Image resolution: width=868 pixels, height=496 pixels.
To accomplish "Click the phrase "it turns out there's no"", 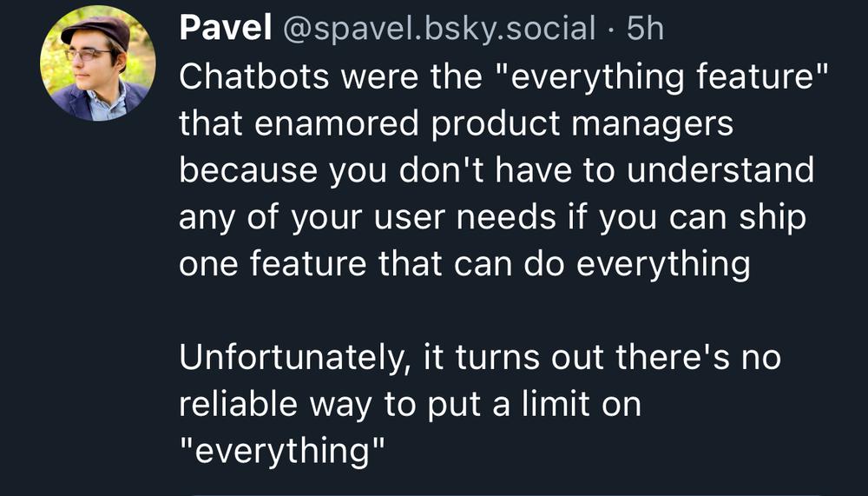I will point(602,357).
